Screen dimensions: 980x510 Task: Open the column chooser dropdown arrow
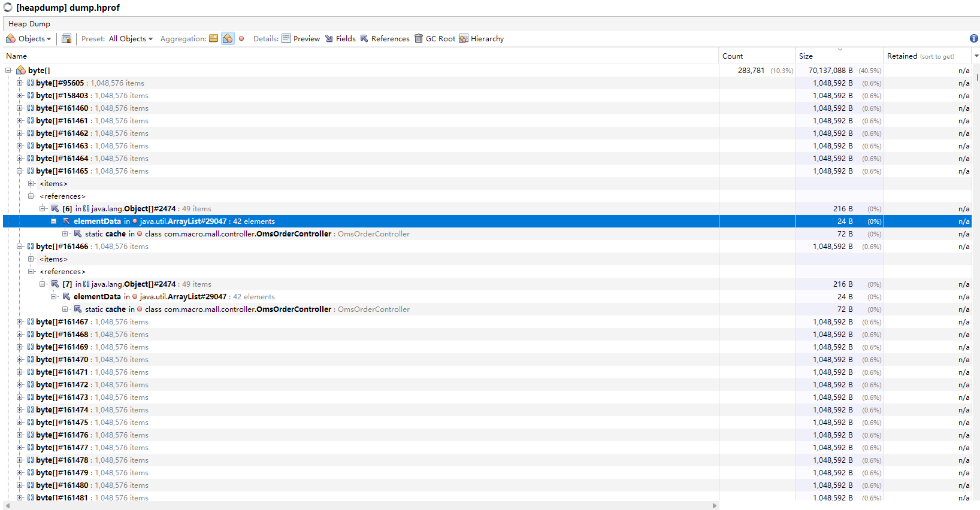coord(976,56)
